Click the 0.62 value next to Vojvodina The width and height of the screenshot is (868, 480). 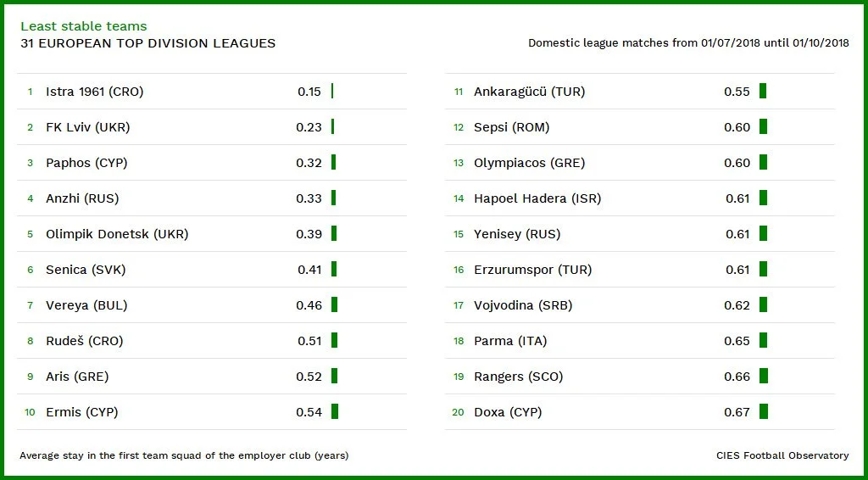pos(737,305)
